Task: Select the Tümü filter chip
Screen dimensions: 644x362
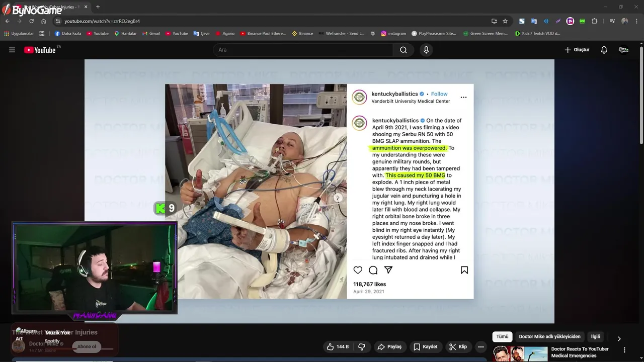Action: pos(502,337)
